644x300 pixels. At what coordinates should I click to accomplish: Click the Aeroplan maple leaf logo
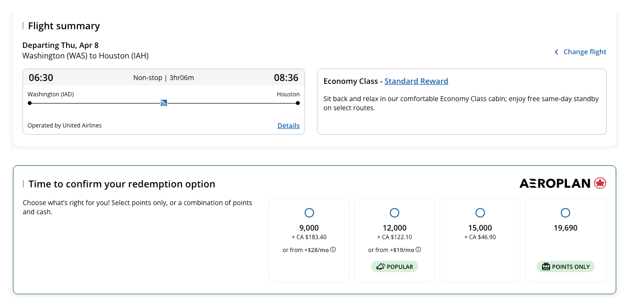point(600,183)
